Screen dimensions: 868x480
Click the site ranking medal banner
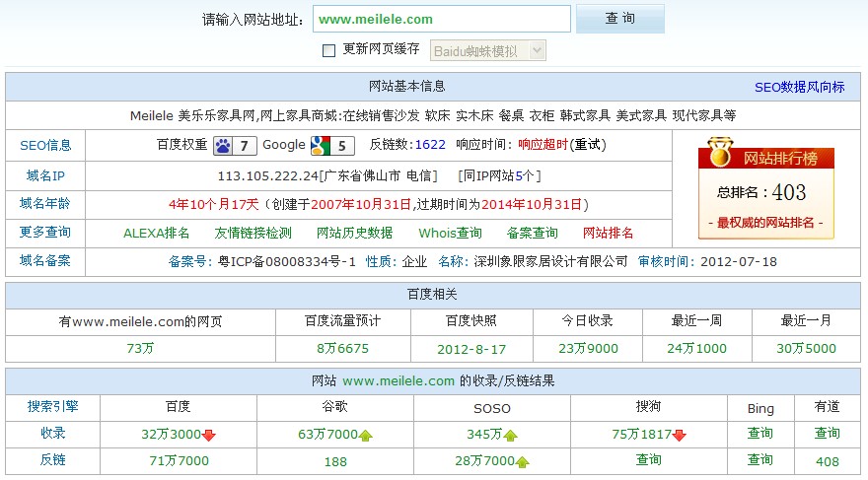pos(765,158)
